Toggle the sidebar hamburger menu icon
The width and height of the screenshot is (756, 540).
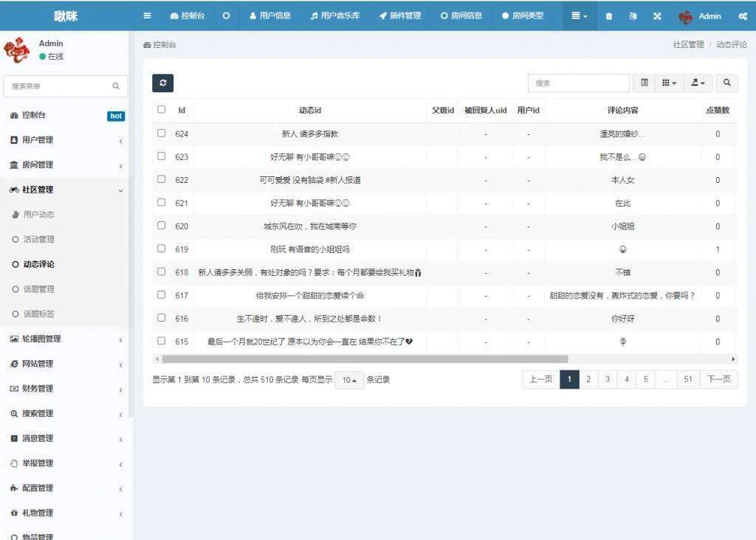[x=147, y=15]
